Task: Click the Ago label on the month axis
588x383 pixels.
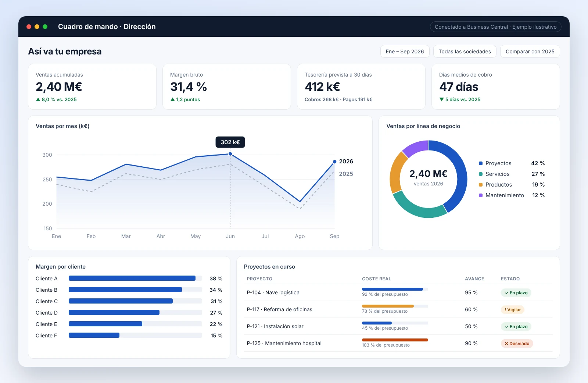Action: pyautogui.click(x=300, y=237)
